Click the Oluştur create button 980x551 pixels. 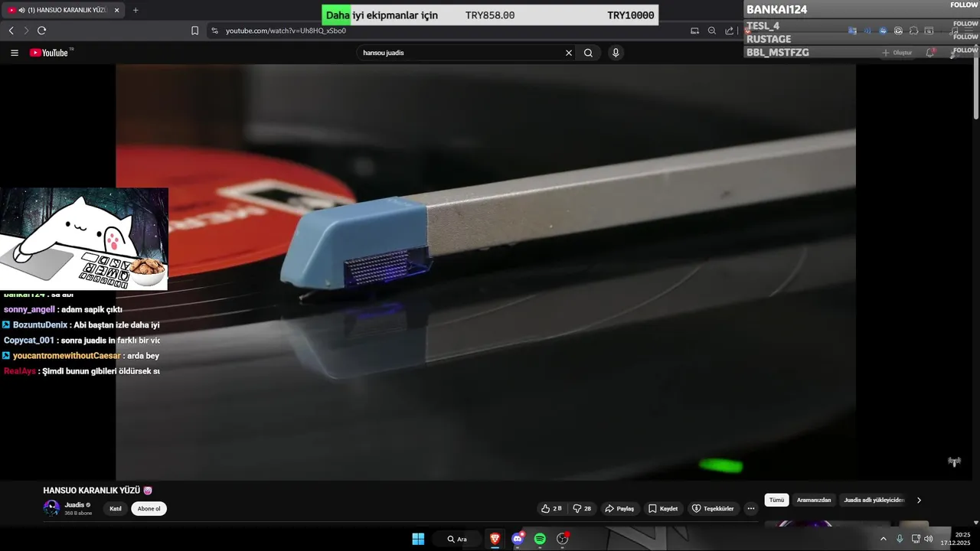(x=897, y=53)
